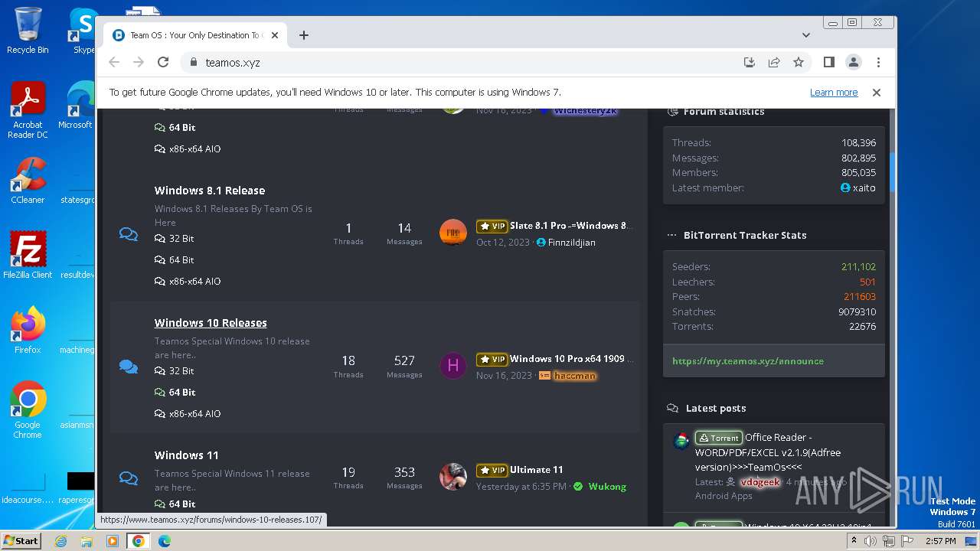Open the Office Reader torrent post
Image resolution: width=980 pixels, height=551 pixels.
tap(768, 452)
